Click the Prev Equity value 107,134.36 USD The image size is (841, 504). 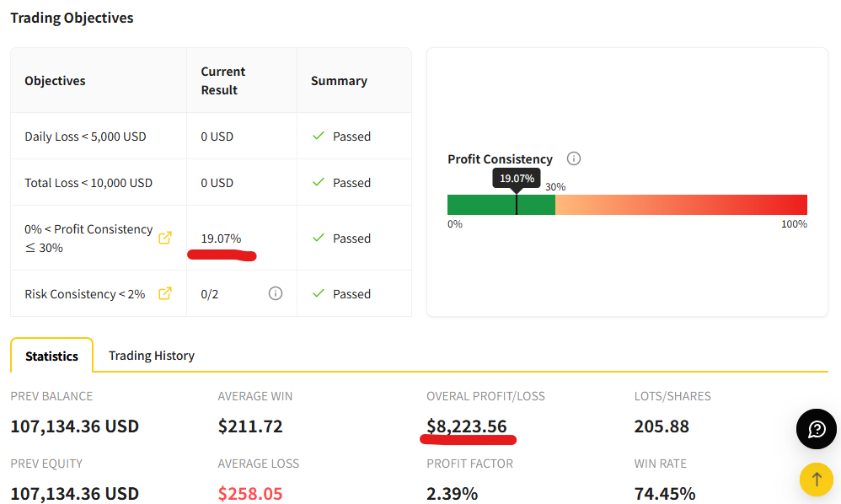coord(74,493)
